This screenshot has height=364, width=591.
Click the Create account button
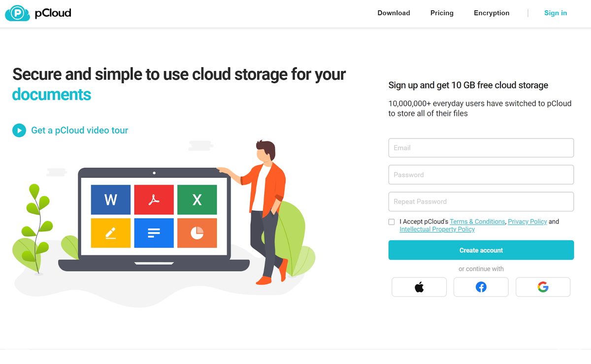coord(481,250)
